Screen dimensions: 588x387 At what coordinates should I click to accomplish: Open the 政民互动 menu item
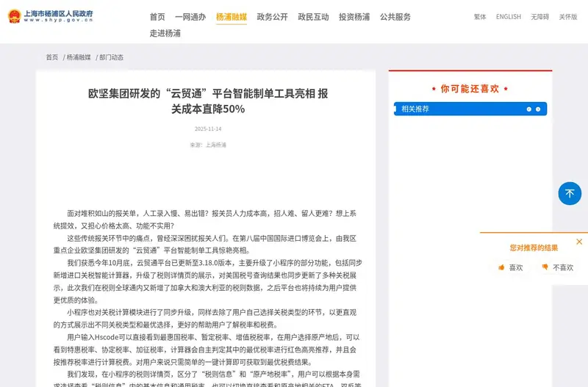click(314, 17)
